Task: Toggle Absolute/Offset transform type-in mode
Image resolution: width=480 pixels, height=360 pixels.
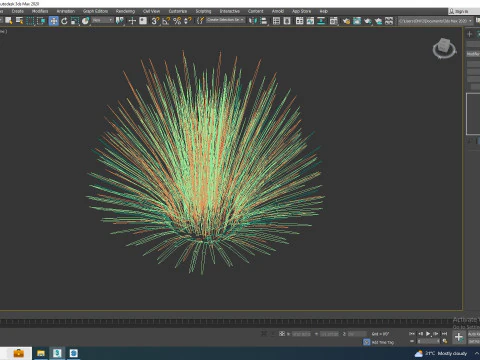Action: (x=282, y=334)
